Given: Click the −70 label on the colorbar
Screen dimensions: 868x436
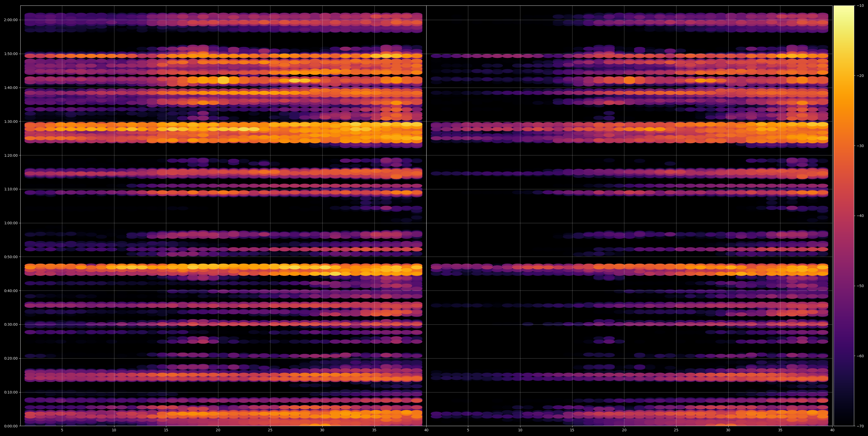Looking at the screenshot, I should click(861, 426).
